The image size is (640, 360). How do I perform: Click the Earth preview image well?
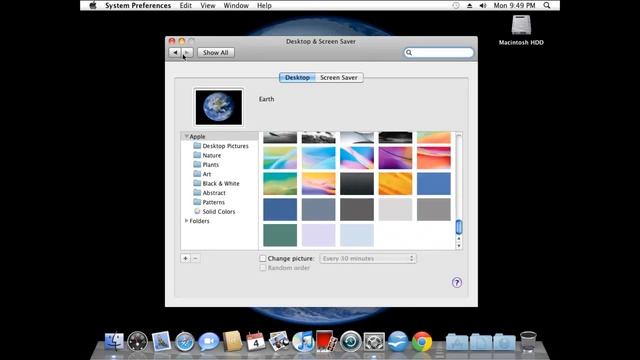[219, 107]
